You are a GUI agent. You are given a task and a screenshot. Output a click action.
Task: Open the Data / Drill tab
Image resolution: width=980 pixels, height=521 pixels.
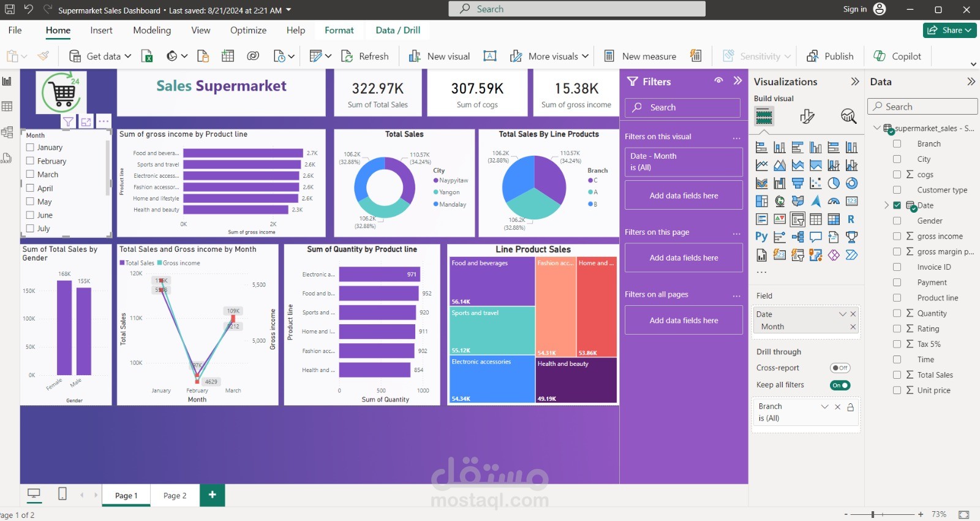(x=398, y=30)
